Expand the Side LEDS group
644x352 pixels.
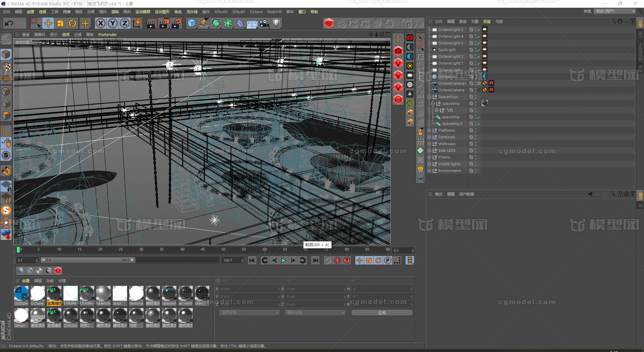(x=429, y=150)
